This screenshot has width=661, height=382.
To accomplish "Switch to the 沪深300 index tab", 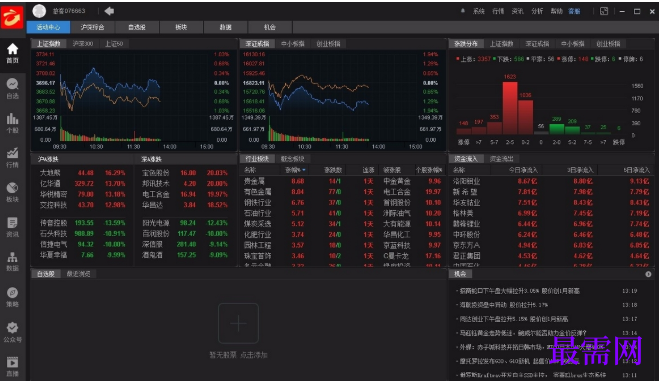I will pos(83,43).
